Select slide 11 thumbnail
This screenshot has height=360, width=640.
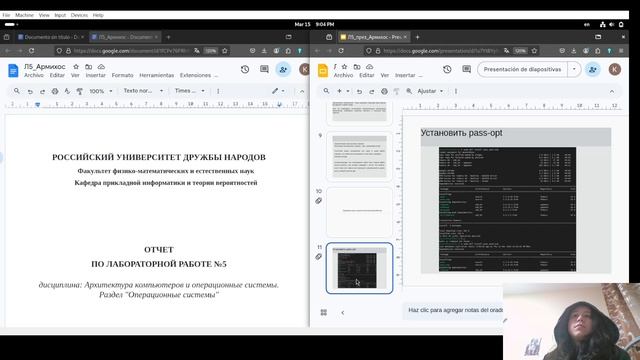pyautogui.click(x=359, y=268)
